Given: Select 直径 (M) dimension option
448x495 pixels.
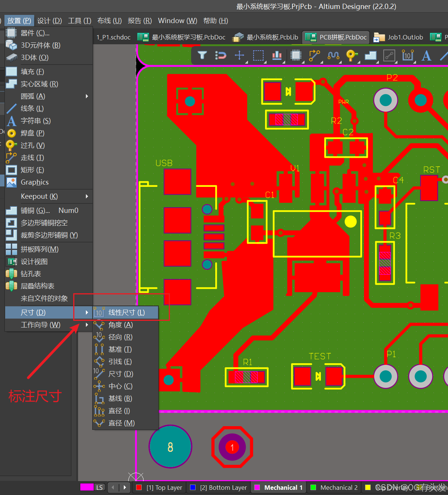Looking at the screenshot, I should pyautogui.click(x=126, y=423).
